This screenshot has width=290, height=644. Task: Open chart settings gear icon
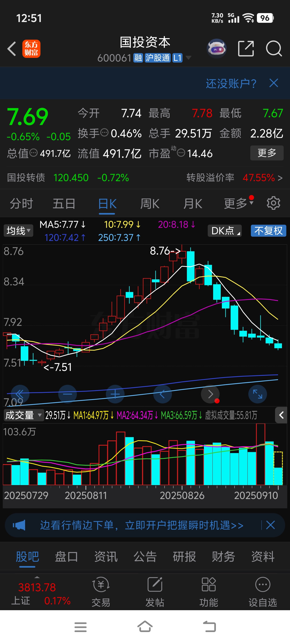273,203
